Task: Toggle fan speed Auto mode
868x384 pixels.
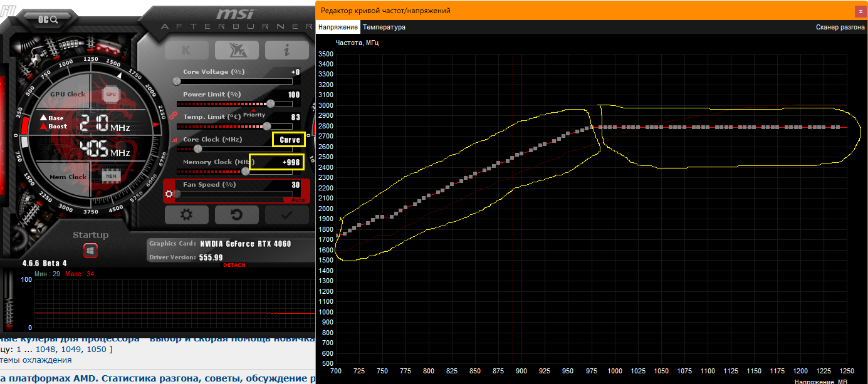Action: click(x=296, y=199)
